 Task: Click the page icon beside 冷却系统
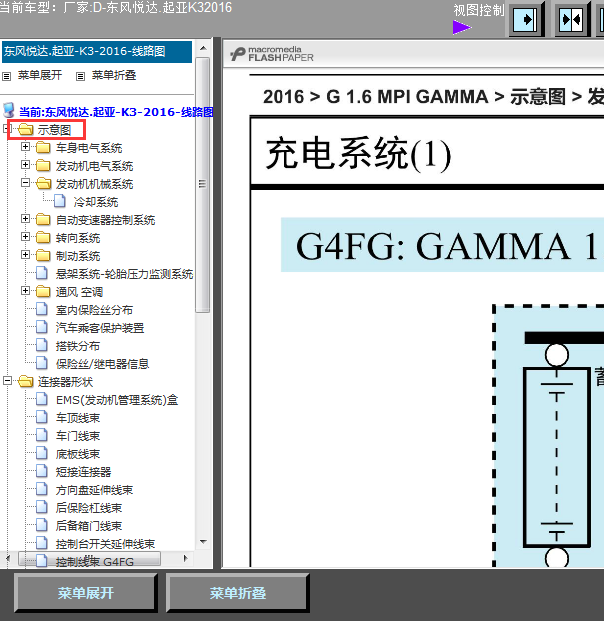60,201
